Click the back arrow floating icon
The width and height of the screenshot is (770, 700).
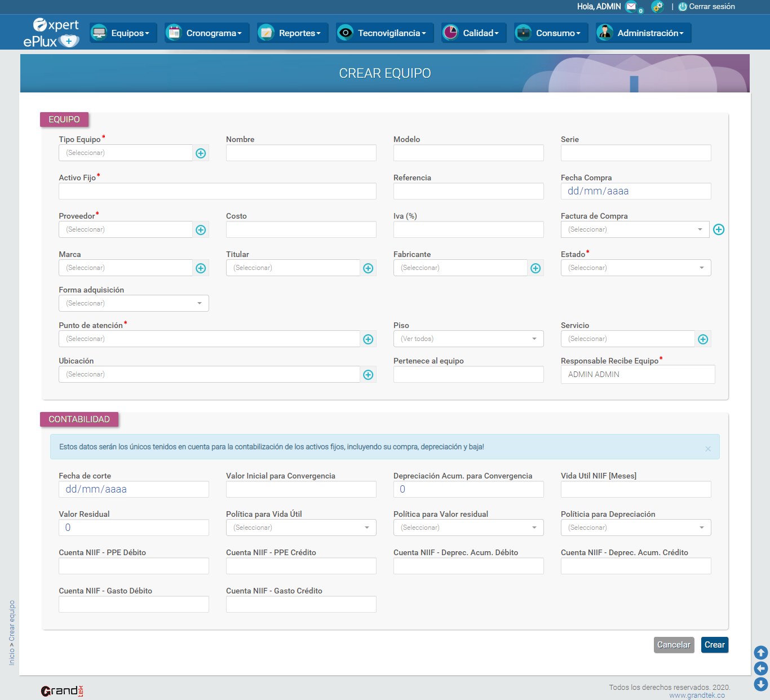click(761, 668)
